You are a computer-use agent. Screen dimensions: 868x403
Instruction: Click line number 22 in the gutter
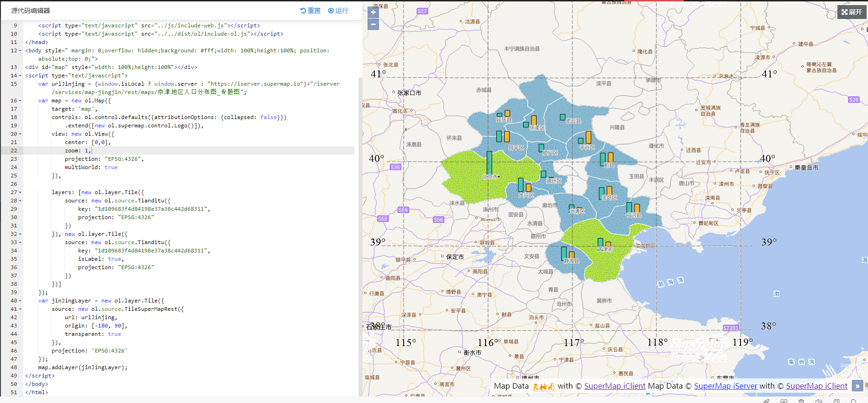pos(14,151)
